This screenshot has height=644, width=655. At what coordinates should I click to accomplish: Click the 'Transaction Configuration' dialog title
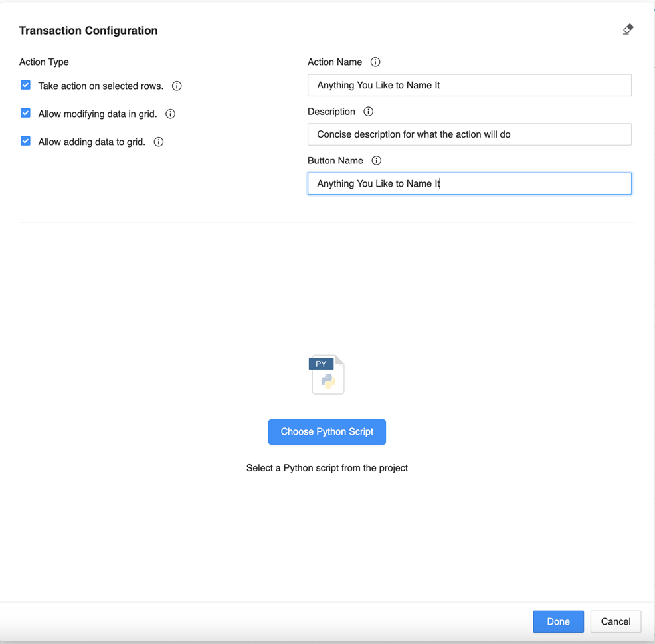point(88,31)
